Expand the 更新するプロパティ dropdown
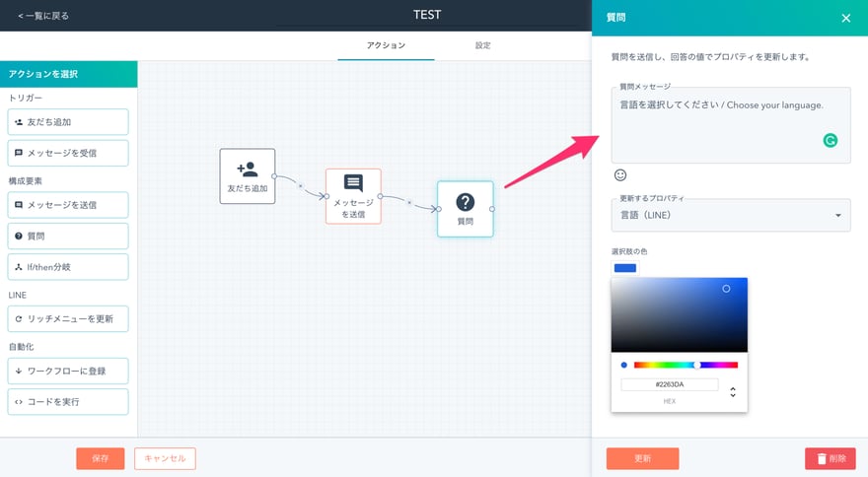868x477 pixels. coord(730,215)
